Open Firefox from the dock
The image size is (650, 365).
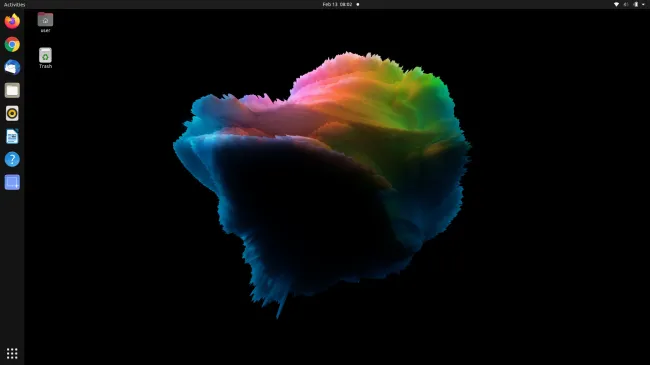[12, 21]
